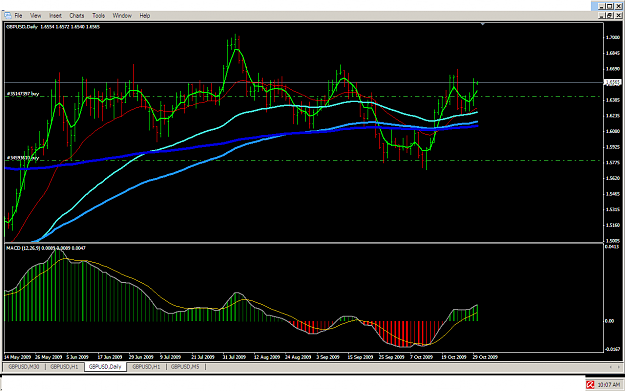Click the left chart-tabs scroll arrow
This screenshot has width=625, height=391.
tap(611, 367)
